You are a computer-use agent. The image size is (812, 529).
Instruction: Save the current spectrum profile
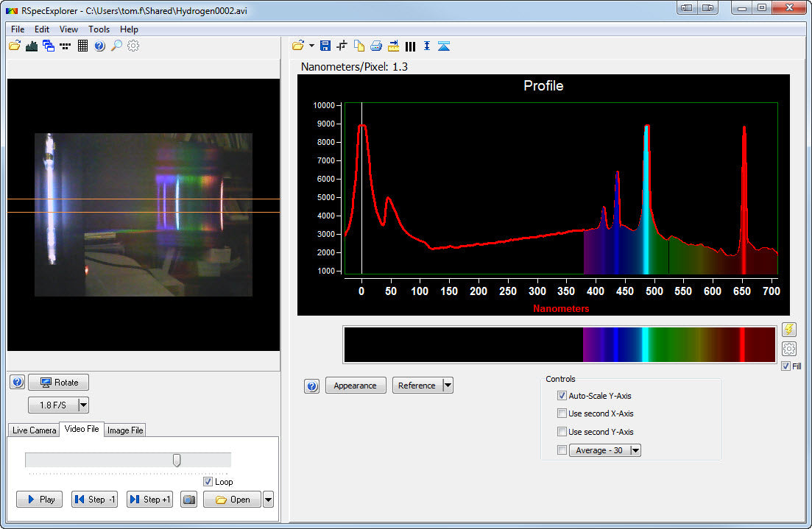(x=325, y=46)
